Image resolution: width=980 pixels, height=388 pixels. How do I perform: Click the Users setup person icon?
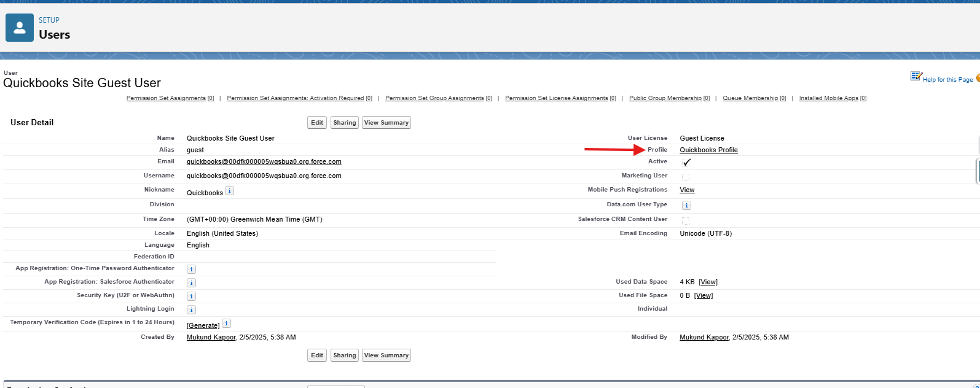pos(20,28)
